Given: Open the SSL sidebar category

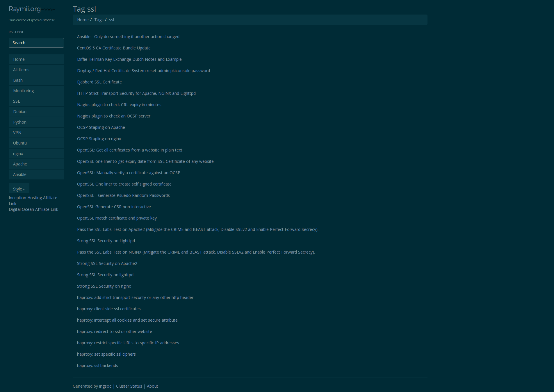Looking at the screenshot, I should pyautogui.click(x=36, y=101).
